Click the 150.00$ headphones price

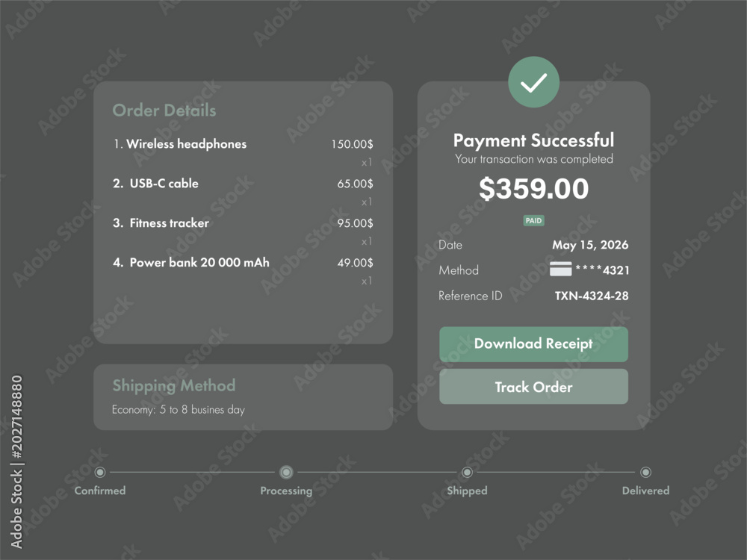pos(352,144)
